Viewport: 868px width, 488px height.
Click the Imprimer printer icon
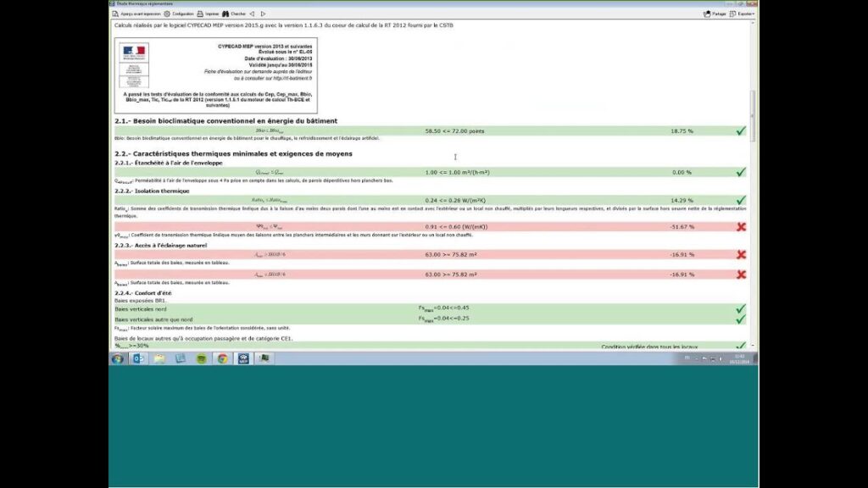(200, 14)
